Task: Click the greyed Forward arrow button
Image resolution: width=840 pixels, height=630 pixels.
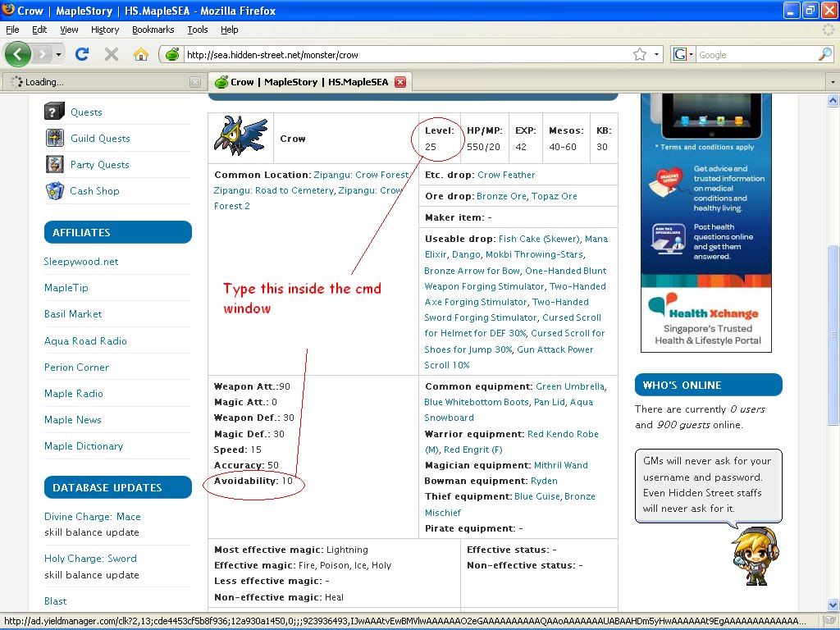Action: 43,54
